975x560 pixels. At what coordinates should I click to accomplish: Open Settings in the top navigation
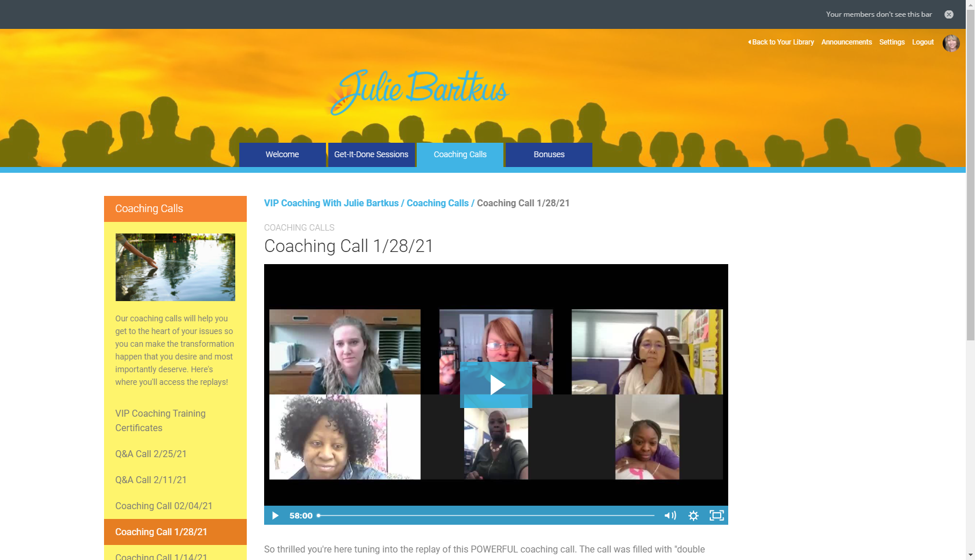[892, 42]
